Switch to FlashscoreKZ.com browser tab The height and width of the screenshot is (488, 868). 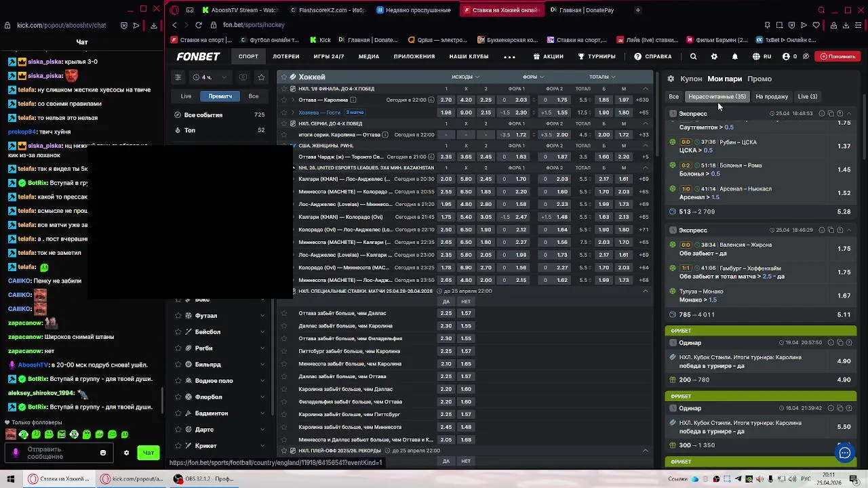(x=329, y=10)
